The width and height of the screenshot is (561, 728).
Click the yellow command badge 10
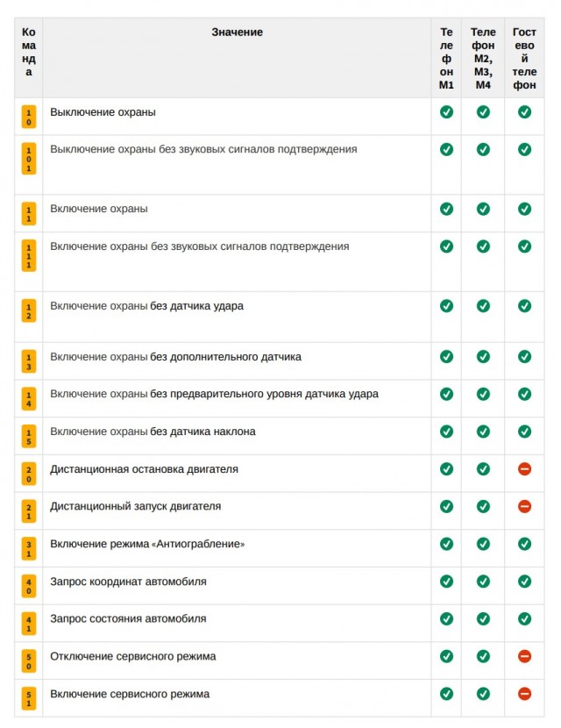click(29, 117)
